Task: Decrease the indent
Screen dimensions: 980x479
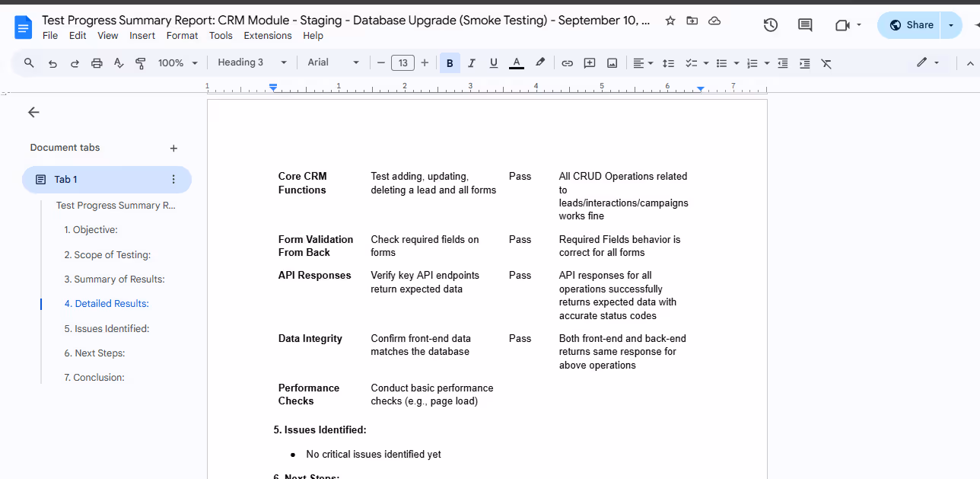Action: [x=782, y=63]
